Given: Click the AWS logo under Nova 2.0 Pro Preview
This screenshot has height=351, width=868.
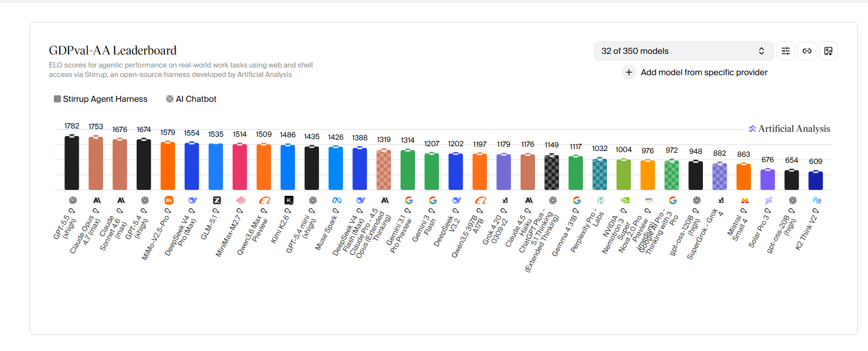Looking at the screenshot, I should tap(648, 200).
